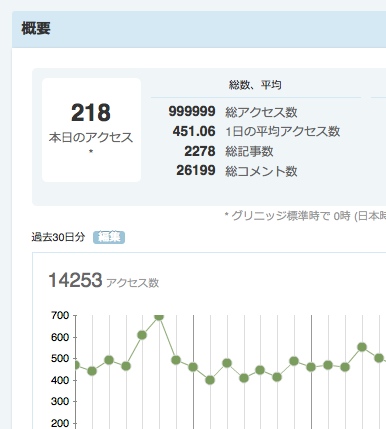
Task: Select the 概要 panel header
Action: pos(199,29)
